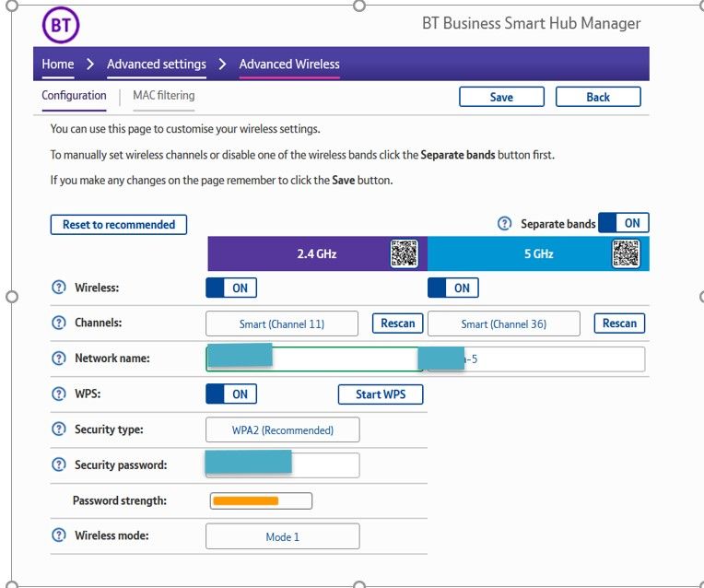This screenshot has width=704, height=588.
Task: Show help for Channels setting
Action: click(59, 323)
